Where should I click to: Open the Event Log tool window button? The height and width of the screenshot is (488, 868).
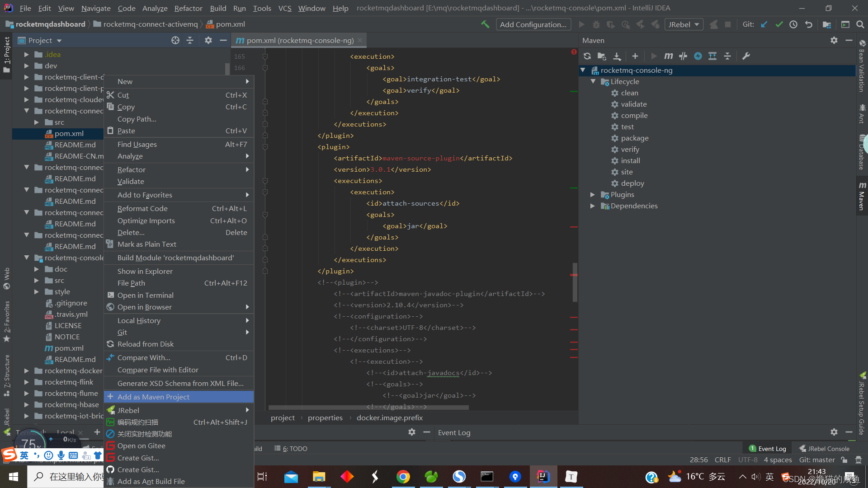768,448
